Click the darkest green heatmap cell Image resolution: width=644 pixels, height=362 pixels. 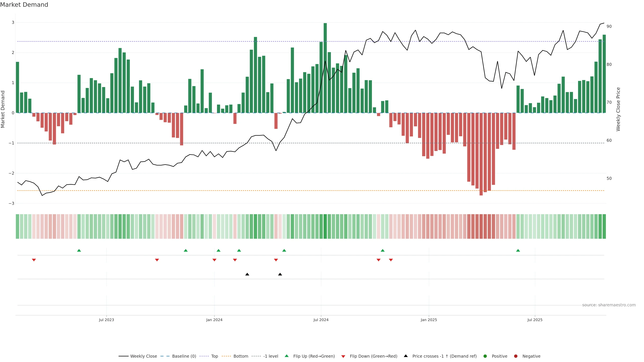coord(325,226)
